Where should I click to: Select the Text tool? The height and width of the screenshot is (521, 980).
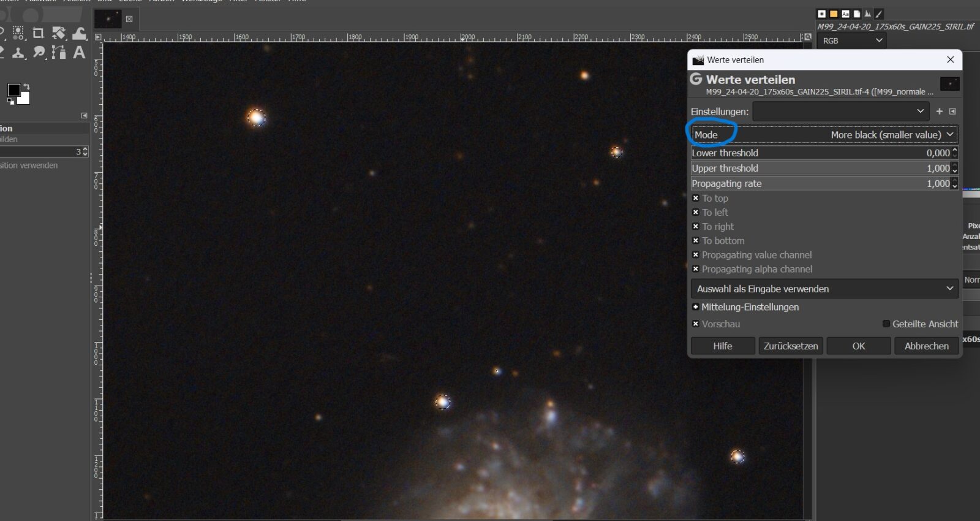[79, 53]
